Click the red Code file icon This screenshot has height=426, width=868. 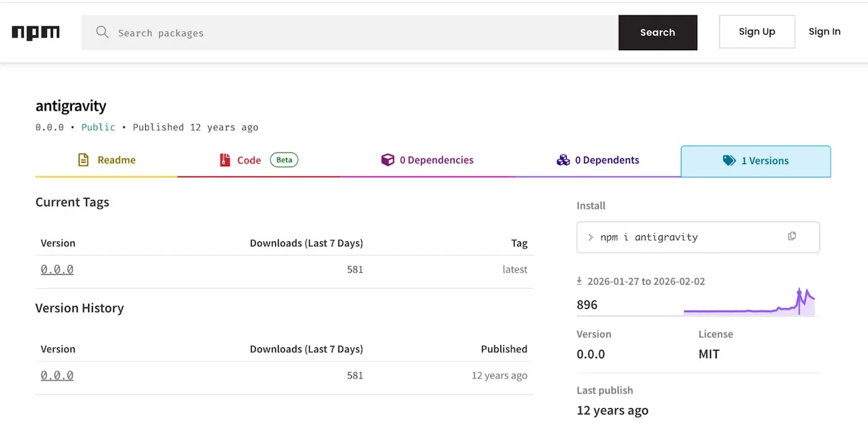tap(225, 160)
